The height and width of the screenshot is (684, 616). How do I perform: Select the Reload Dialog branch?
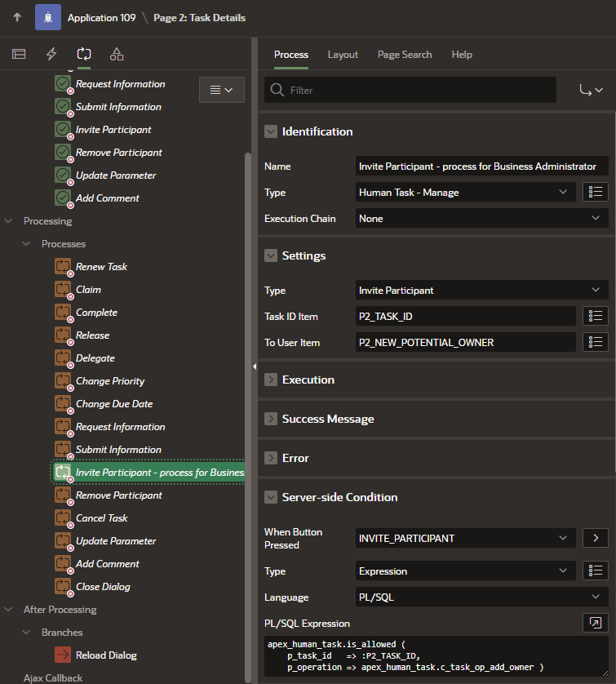[106, 655]
